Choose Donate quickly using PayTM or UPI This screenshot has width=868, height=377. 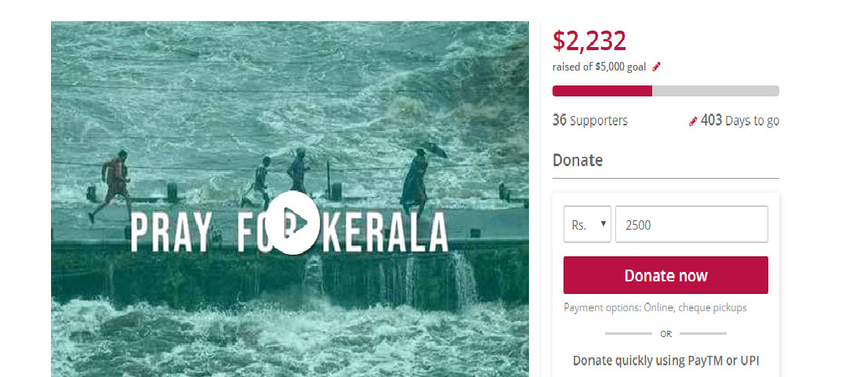666,361
